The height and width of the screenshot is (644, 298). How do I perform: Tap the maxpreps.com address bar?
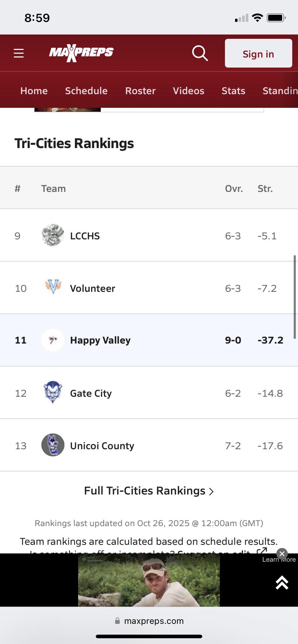(x=149, y=621)
